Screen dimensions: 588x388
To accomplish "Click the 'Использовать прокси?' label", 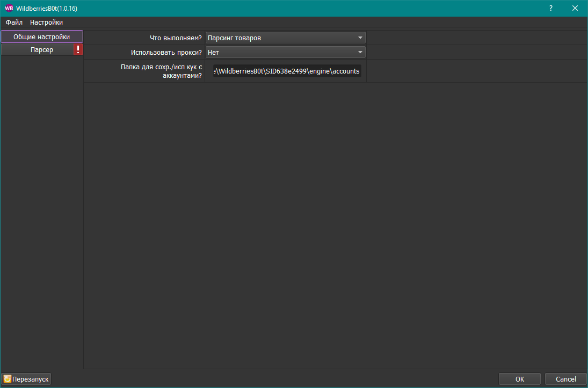I will click(166, 53).
